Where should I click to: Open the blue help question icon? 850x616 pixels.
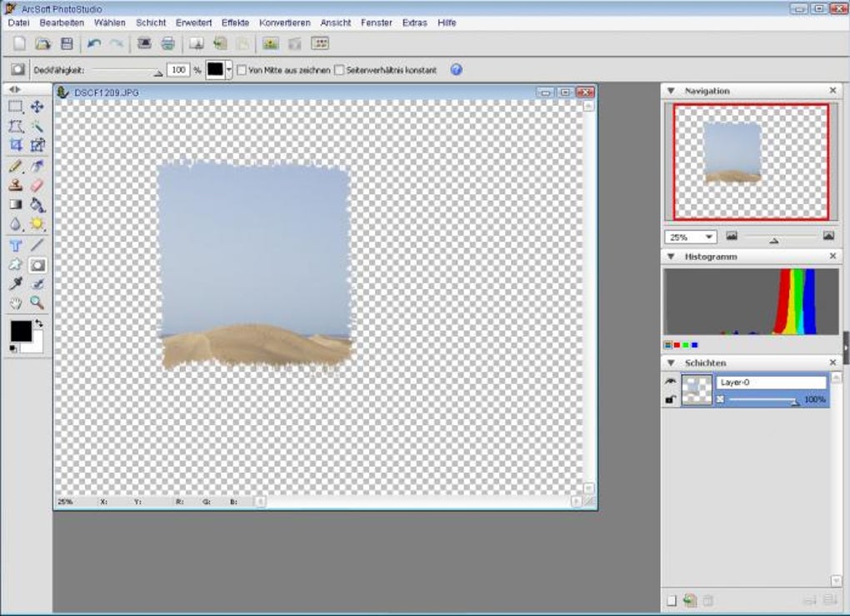coord(457,70)
